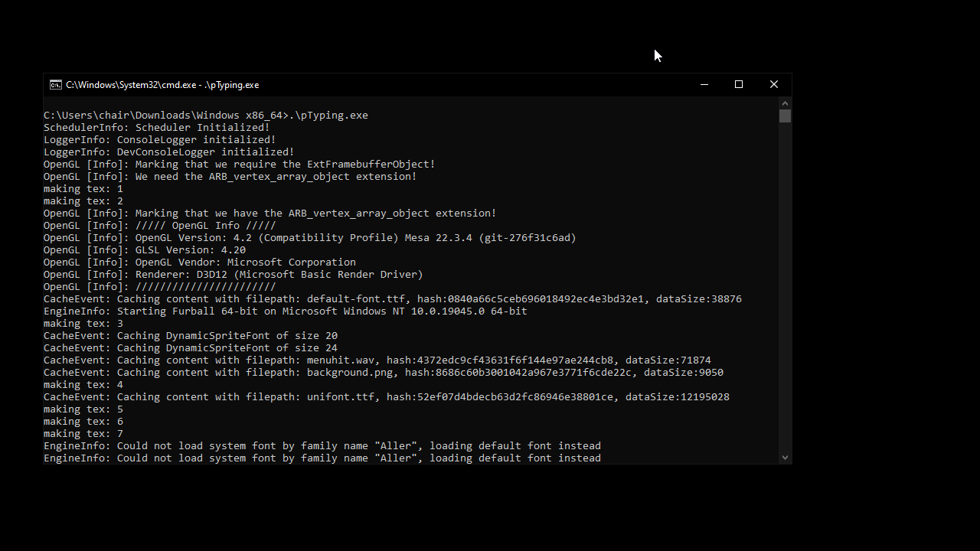Click the line mentioning ExtFramebufferObject

[x=240, y=165]
